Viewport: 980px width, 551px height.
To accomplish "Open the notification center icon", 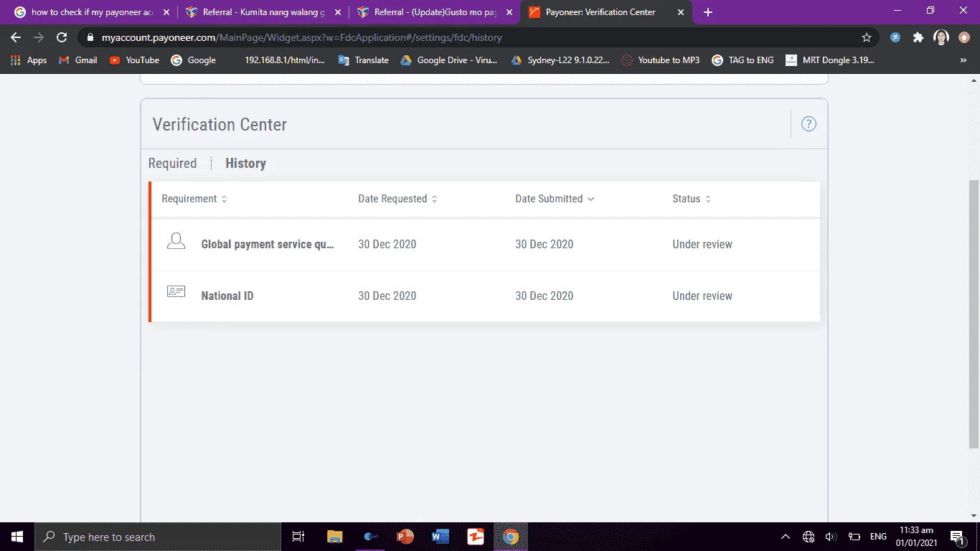I will point(958,537).
